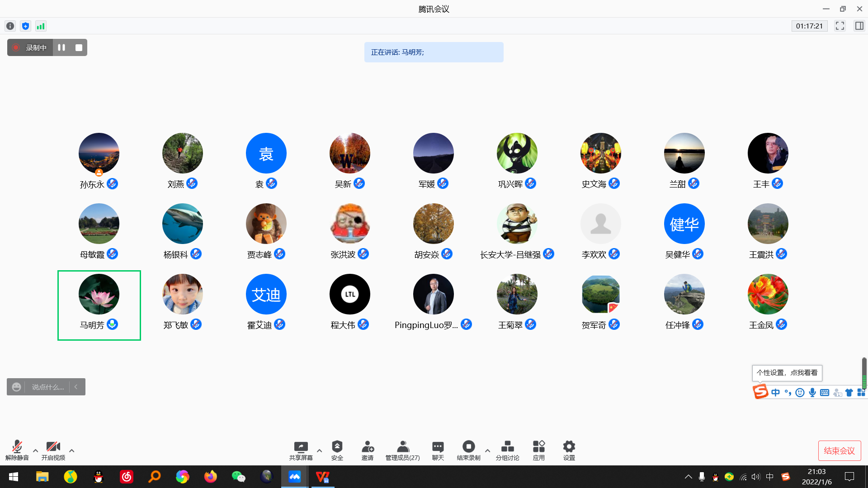Click the 结束会议 end meeting button
868x488 pixels.
tap(839, 450)
